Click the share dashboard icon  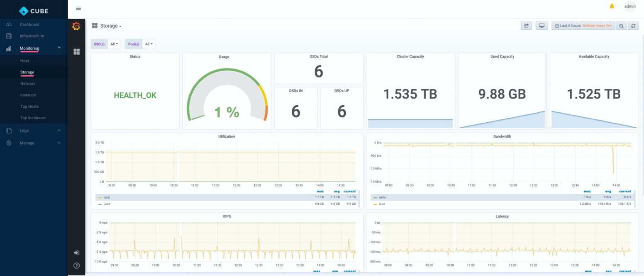pos(527,26)
